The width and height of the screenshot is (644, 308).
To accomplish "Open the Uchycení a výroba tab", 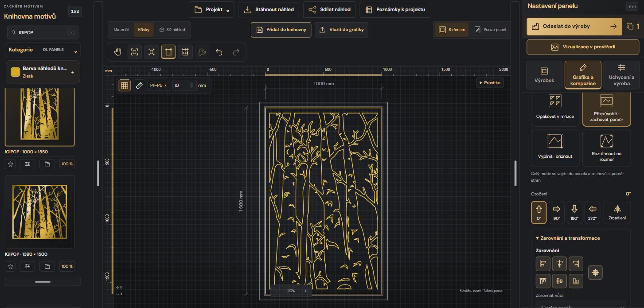I will 621,75.
